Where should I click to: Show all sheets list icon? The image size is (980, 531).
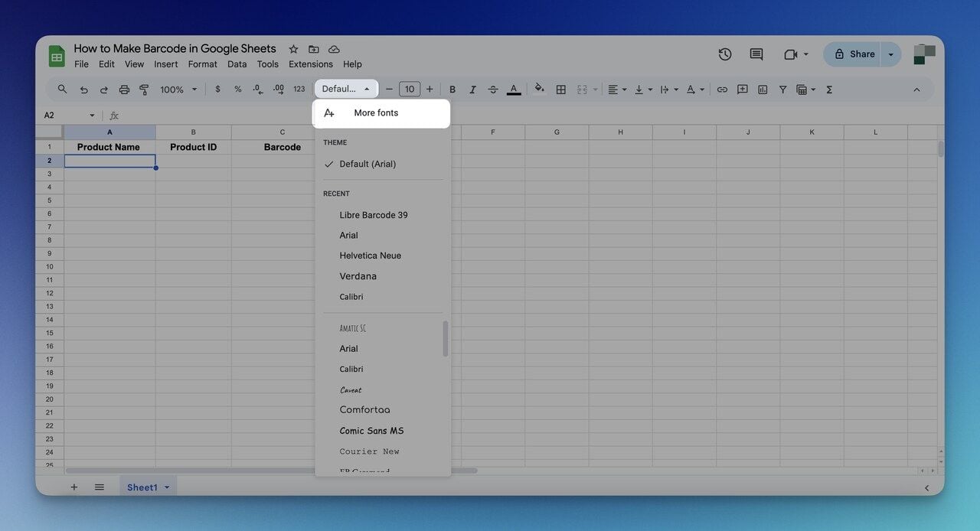coord(100,487)
